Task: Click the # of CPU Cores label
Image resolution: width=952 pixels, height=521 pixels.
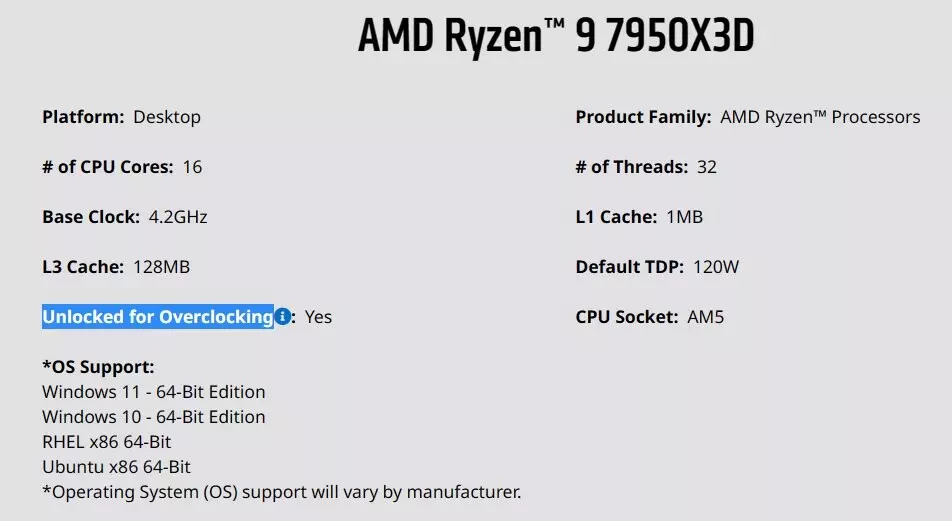Action: coord(108,167)
